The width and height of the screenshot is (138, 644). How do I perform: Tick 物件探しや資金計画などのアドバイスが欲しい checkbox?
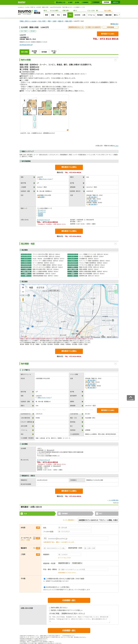tap(50, 610)
